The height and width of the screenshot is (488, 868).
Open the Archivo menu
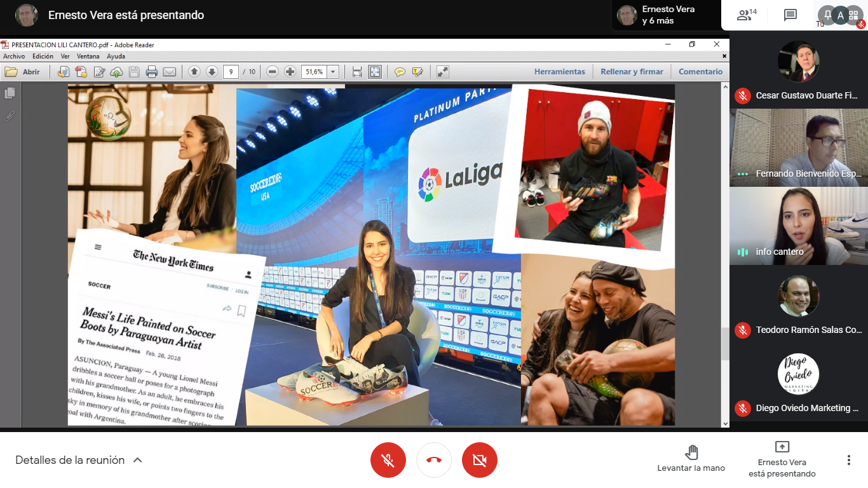click(x=14, y=56)
